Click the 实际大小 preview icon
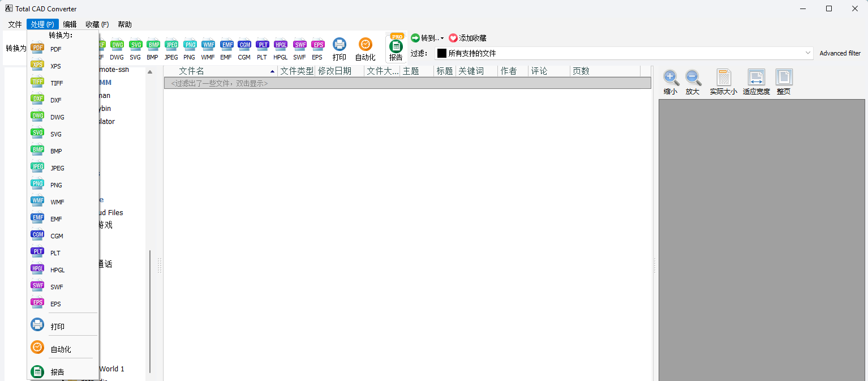Viewport: 868px width, 381px height. [724, 82]
